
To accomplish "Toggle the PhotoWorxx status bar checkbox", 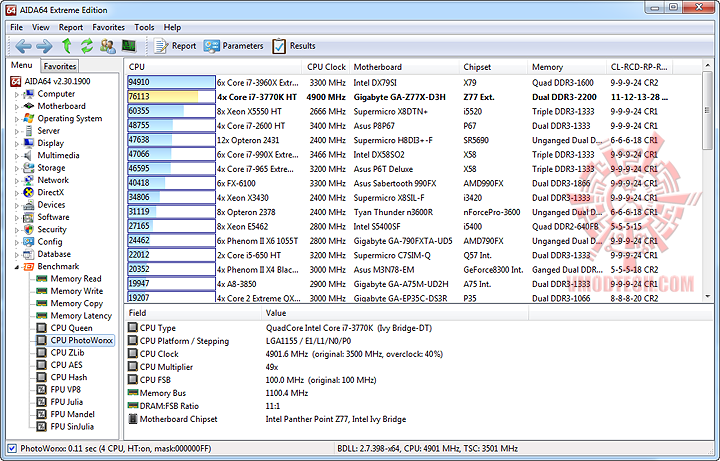I will [12, 449].
